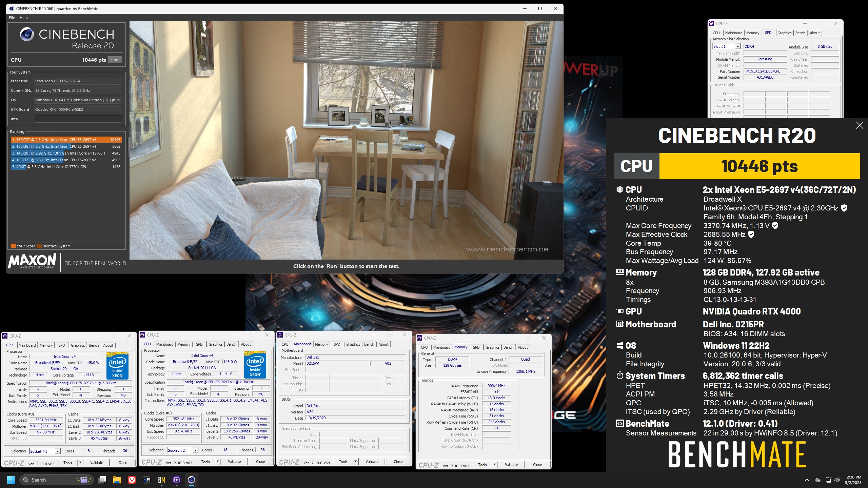
Task: Click Intel Xeon logo in Socket #1 CPU-Z window
Action: [x=117, y=366]
